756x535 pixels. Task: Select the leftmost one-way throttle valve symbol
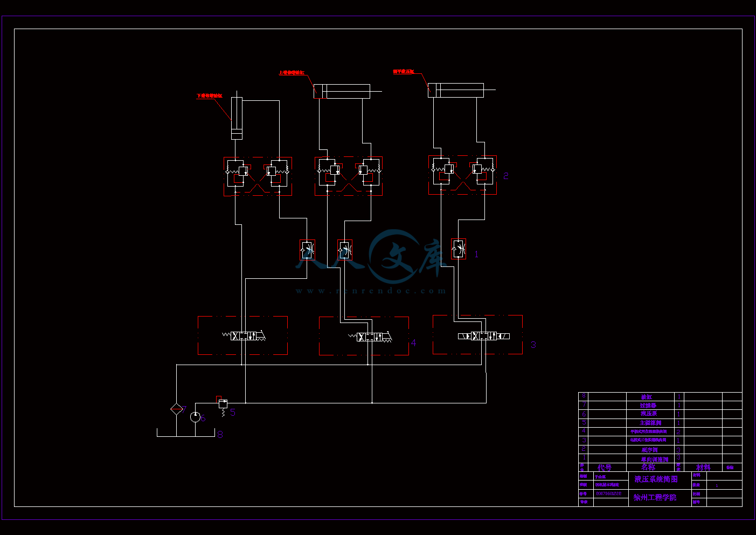click(307, 250)
